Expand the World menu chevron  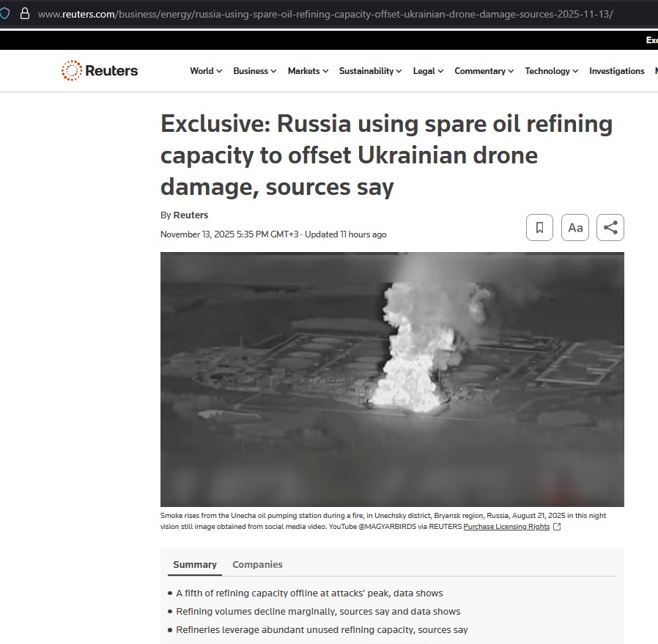219,71
